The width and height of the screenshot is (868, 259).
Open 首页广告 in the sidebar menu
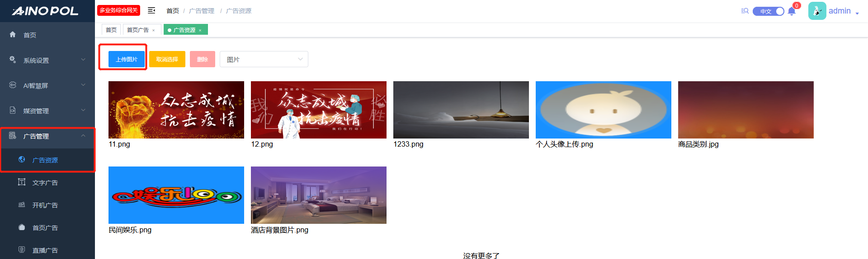coord(45,228)
